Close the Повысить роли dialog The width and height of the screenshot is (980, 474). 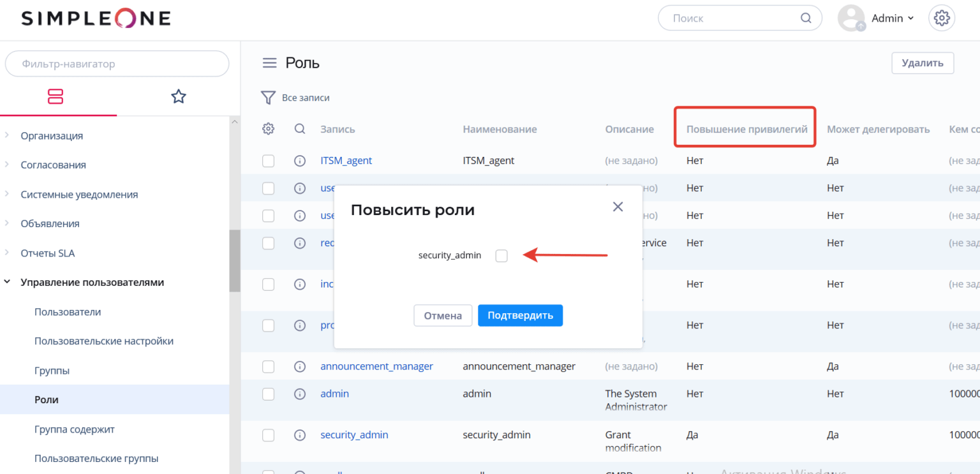(x=618, y=207)
